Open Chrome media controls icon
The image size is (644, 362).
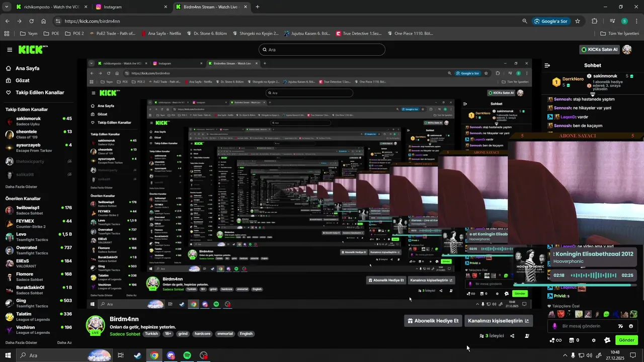coord(612,21)
